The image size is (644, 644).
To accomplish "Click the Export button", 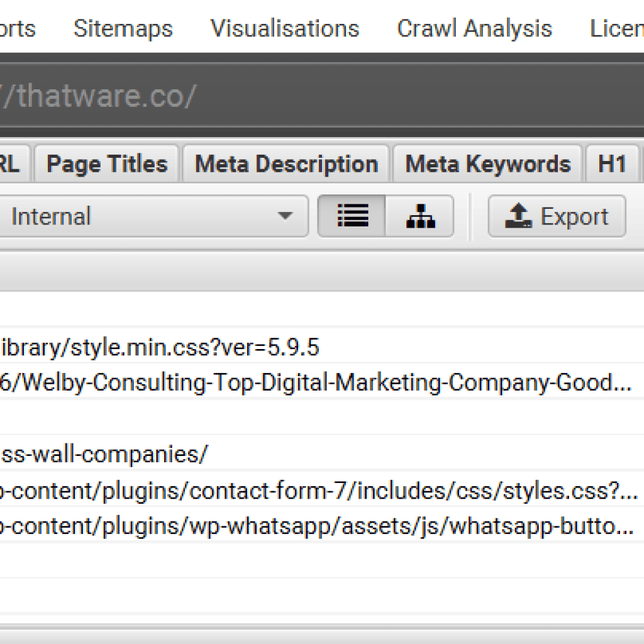I will pyautogui.click(x=557, y=216).
